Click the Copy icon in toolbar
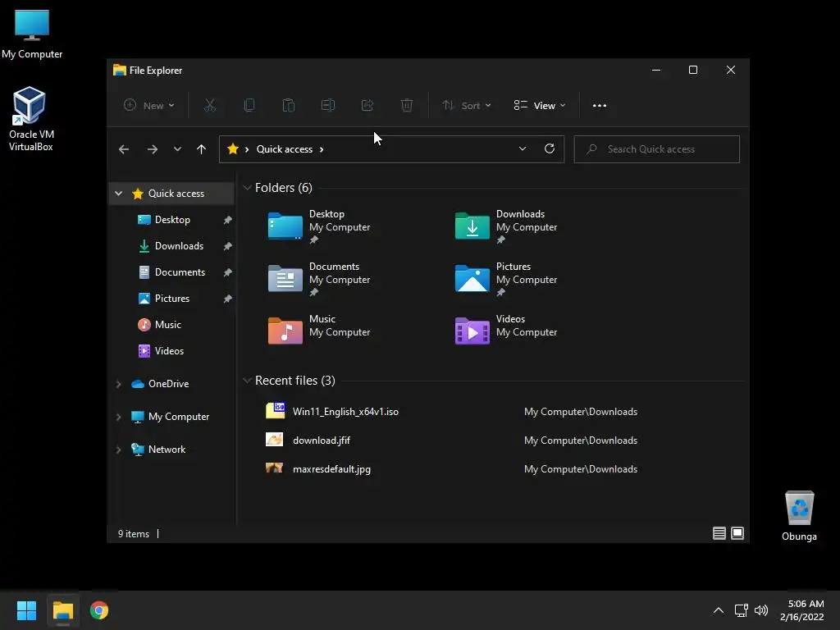Screen dimensions: 840x630 (249, 106)
